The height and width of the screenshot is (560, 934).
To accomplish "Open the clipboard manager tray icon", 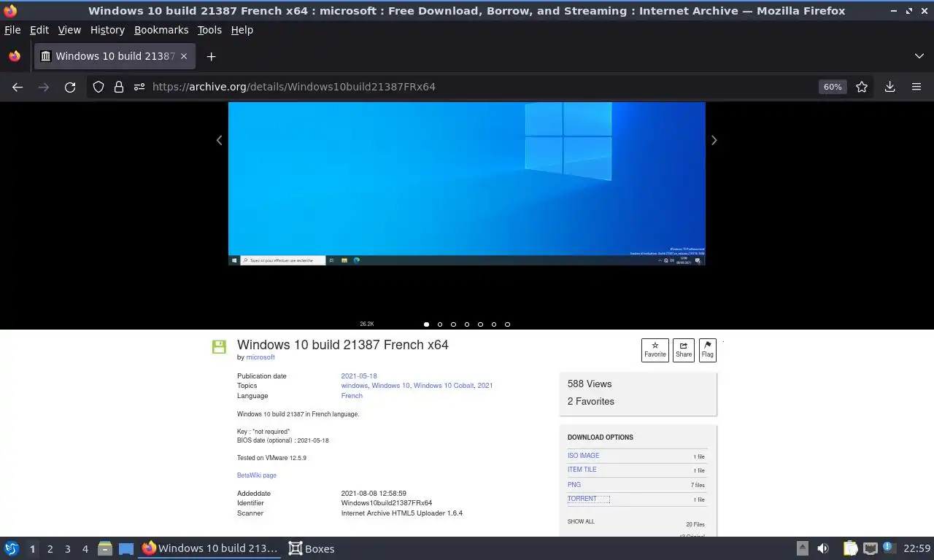I will [850, 548].
